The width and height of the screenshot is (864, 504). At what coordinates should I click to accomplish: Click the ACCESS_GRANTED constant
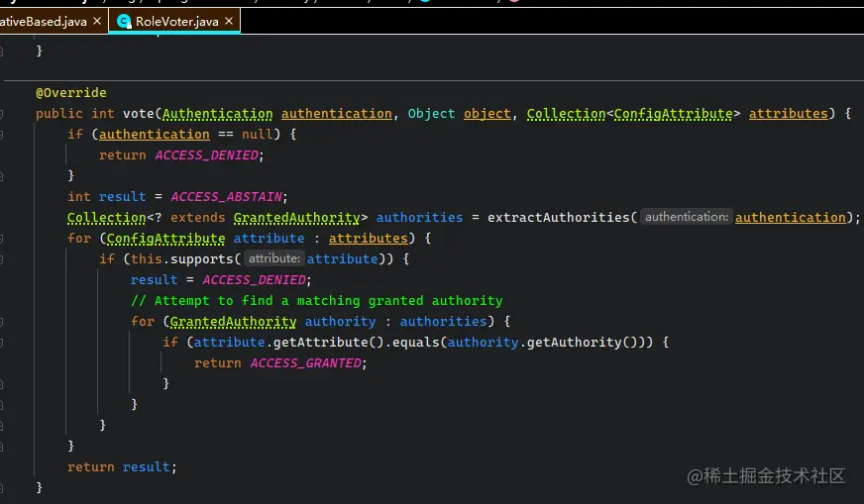(305, 363)
